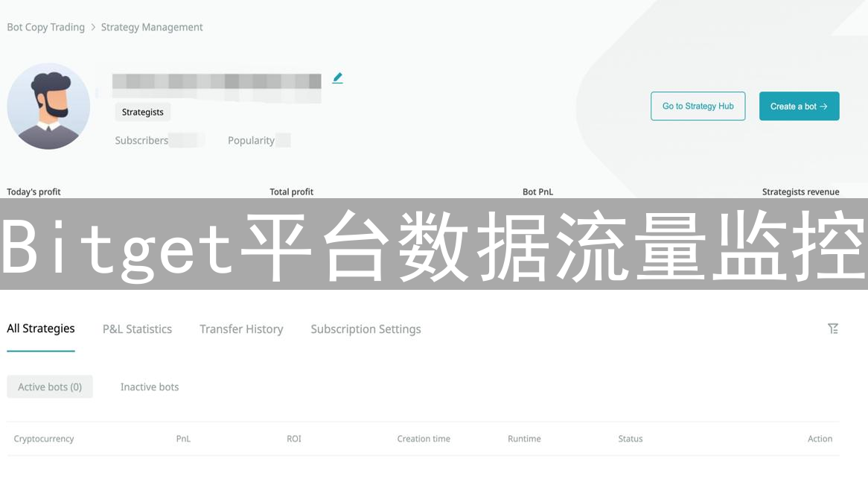
Task: Click Today's profit label
Action: point(33,191)
